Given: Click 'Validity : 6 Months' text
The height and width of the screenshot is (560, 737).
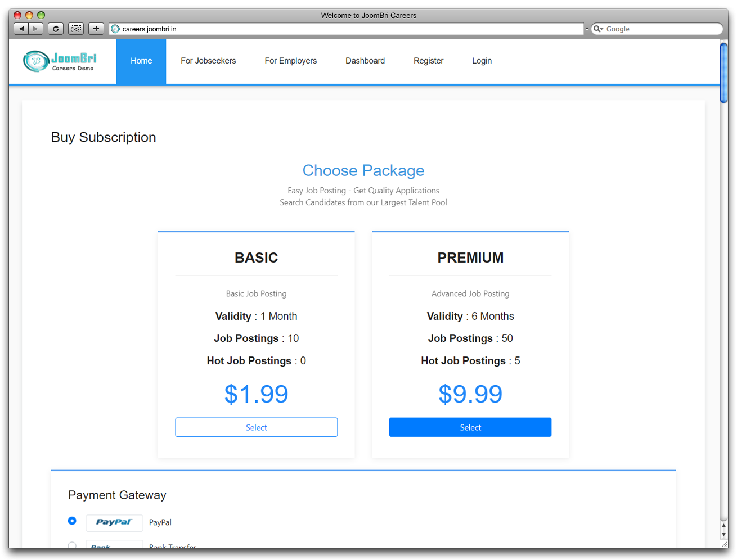Looking at the screenshot, I should (x=470, y=316).
